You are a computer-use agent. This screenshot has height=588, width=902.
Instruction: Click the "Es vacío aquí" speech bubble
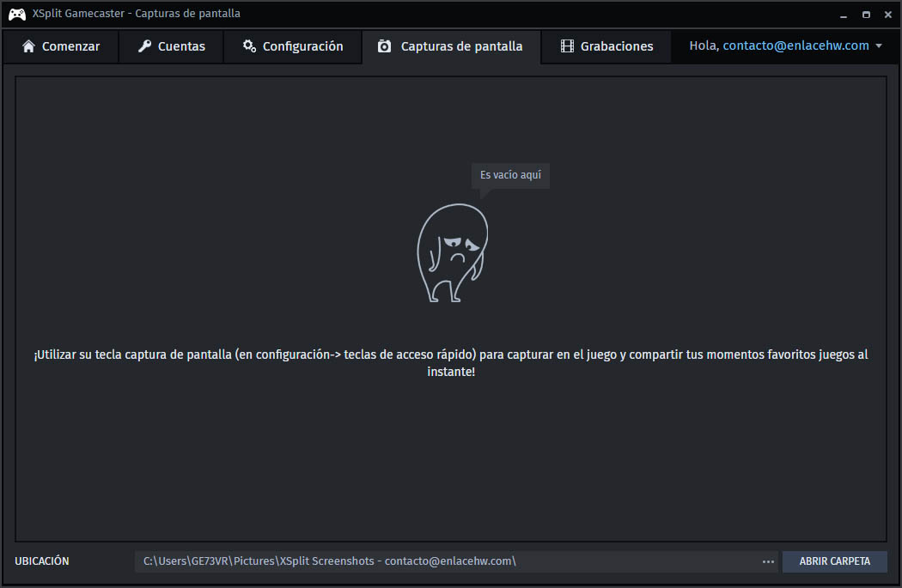[510, 175]
